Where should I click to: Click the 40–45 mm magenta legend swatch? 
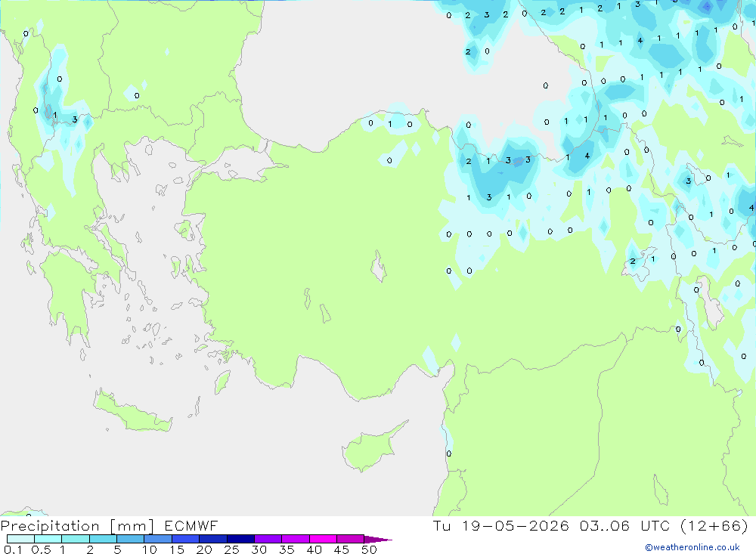pos(323,539)
